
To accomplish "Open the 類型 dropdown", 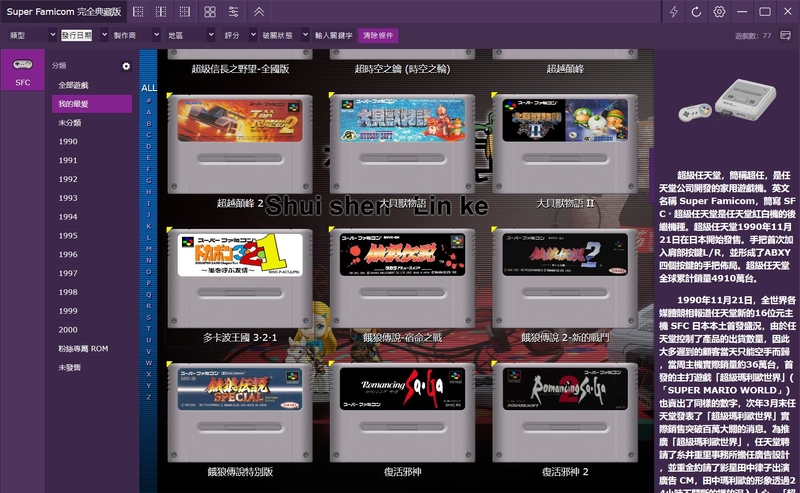I will point(32,35).
